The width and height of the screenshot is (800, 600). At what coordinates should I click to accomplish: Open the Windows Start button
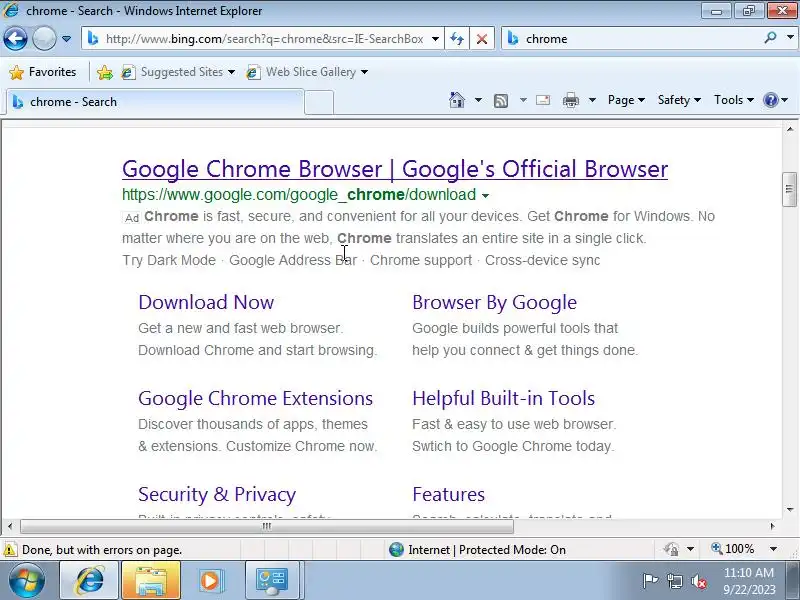coord(27,581)
